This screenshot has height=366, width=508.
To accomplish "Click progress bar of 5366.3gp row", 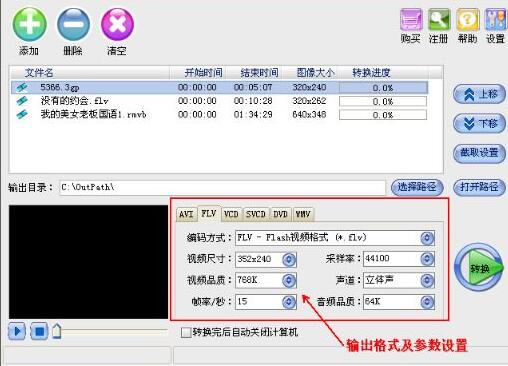I will [383, 88].
